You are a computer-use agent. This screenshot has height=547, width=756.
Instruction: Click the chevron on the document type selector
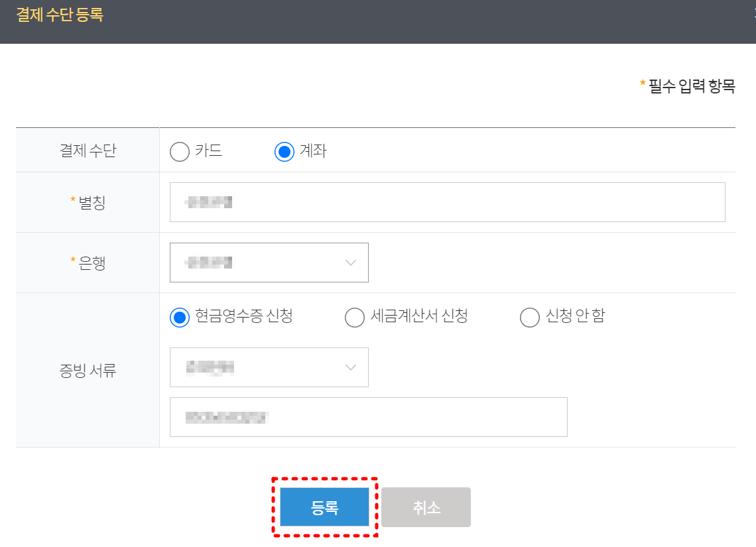(x=351, y=367)
